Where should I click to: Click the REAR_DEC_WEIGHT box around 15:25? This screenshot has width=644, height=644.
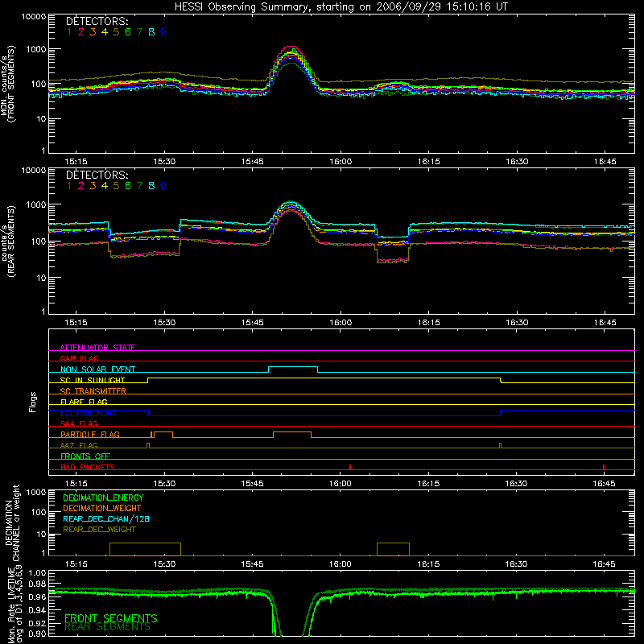point(145,549)
